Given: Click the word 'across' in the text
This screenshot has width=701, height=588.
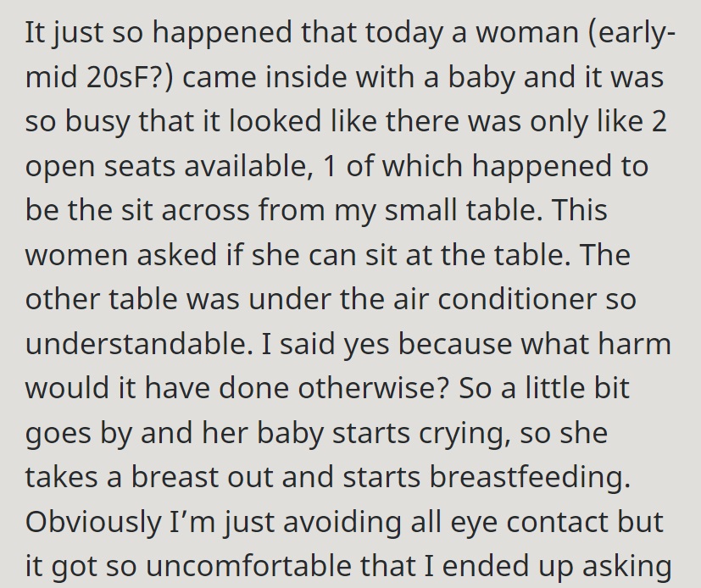Looking at the screenshot, I should click(x=205, y=211).
